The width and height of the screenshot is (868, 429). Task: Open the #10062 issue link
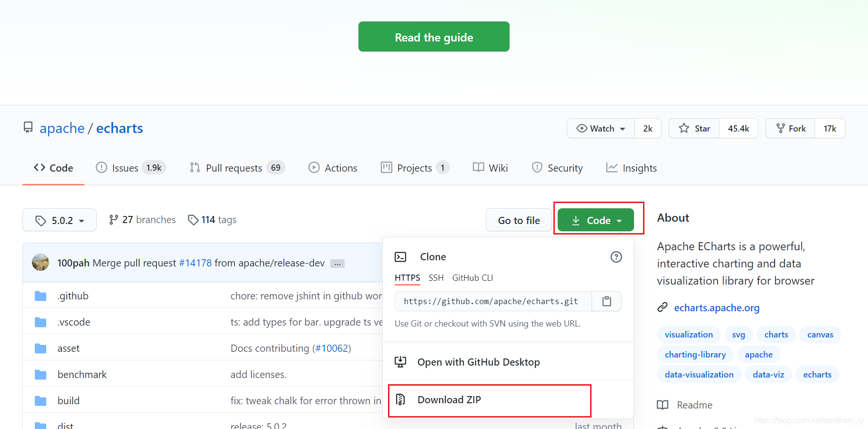[331, 348]
